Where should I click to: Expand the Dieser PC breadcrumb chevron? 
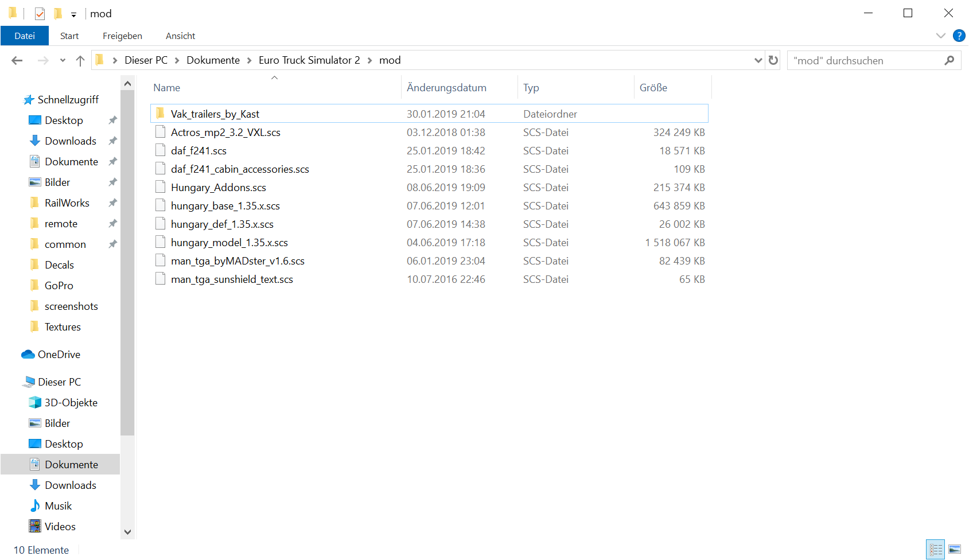point(177,60)
